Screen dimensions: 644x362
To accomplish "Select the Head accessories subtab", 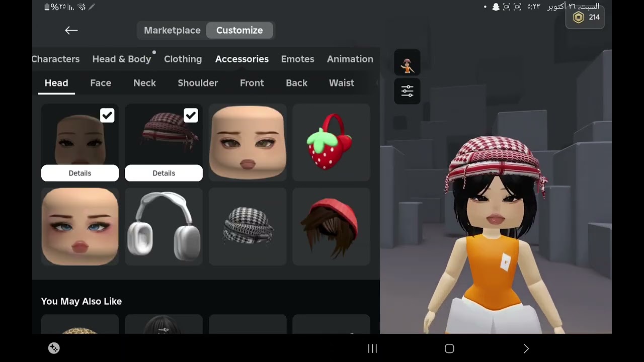I will click(x=56, y=83).
